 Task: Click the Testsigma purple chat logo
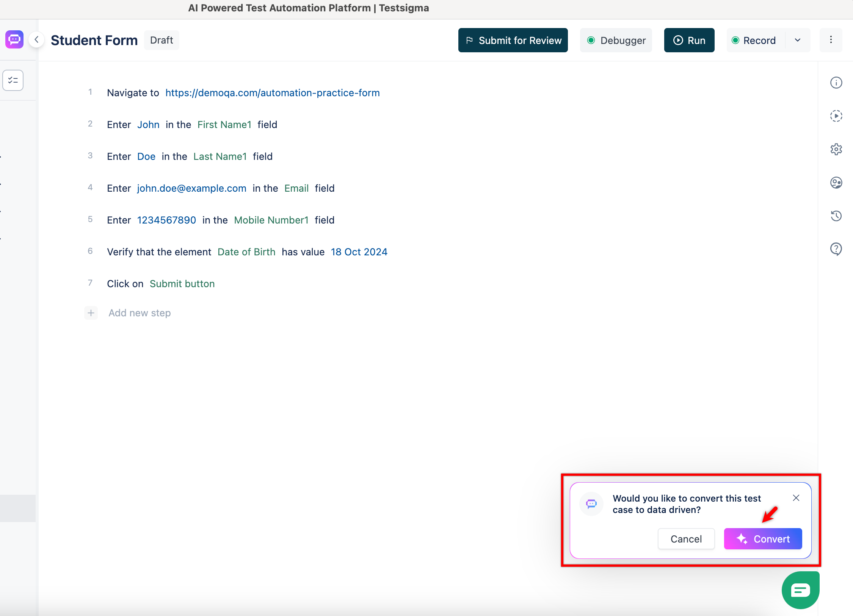point(14,40)
